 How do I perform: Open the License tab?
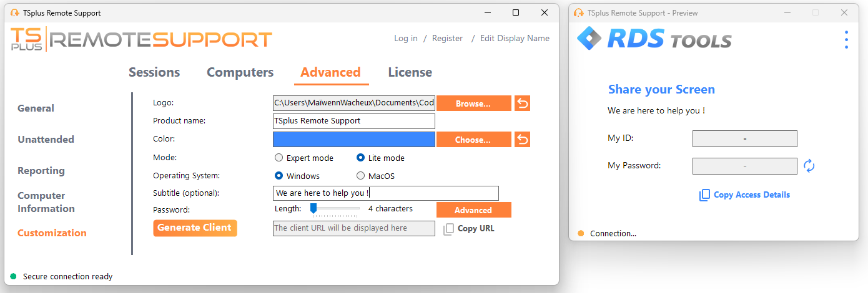pyautogui.click(x=410, y=72)
